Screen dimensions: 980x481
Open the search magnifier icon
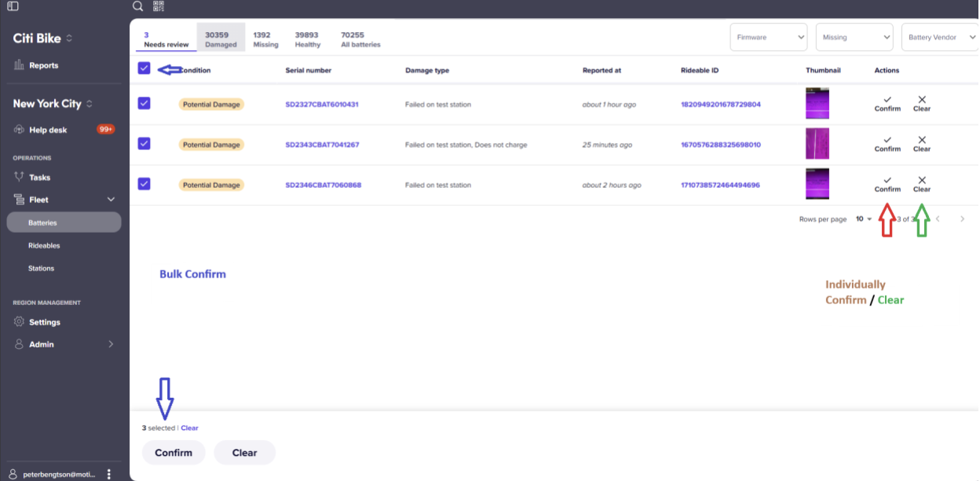138,6
